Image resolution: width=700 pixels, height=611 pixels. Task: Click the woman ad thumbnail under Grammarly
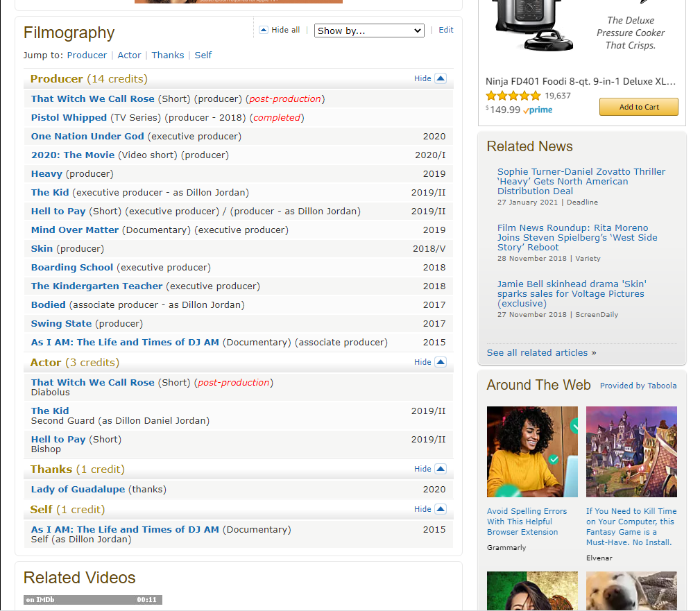click(x=532, y=590)
